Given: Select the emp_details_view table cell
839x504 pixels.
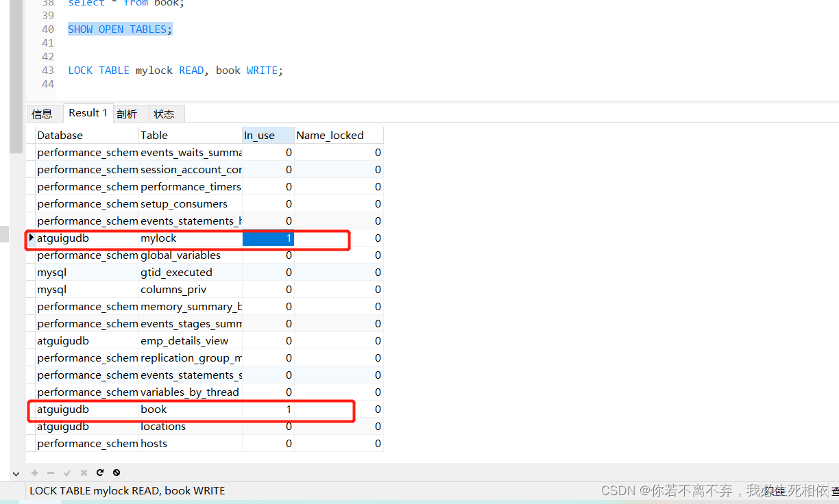Looking at the screenshot, I should [191, 341].
